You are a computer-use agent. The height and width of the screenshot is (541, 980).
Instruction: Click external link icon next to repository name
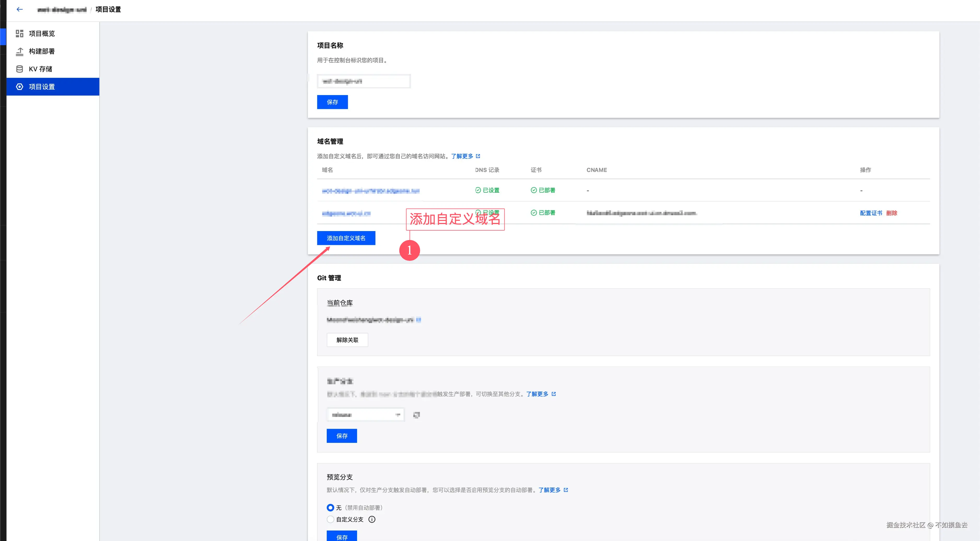tap(418, 320)
